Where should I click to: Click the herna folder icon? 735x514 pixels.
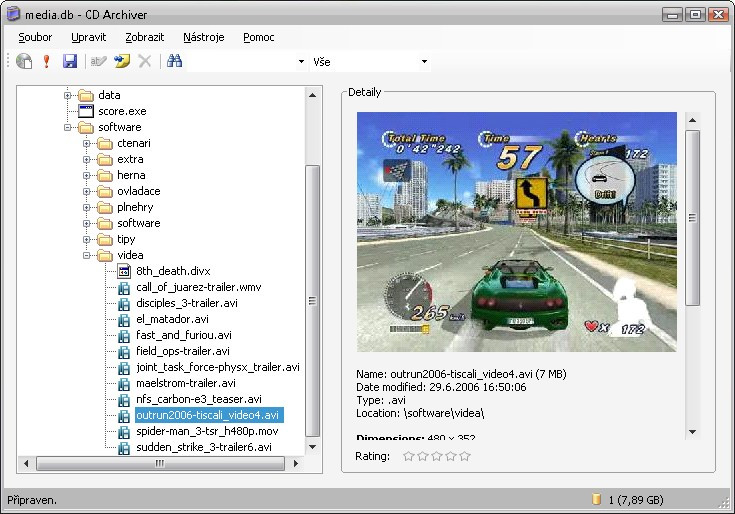coord(105,176)
